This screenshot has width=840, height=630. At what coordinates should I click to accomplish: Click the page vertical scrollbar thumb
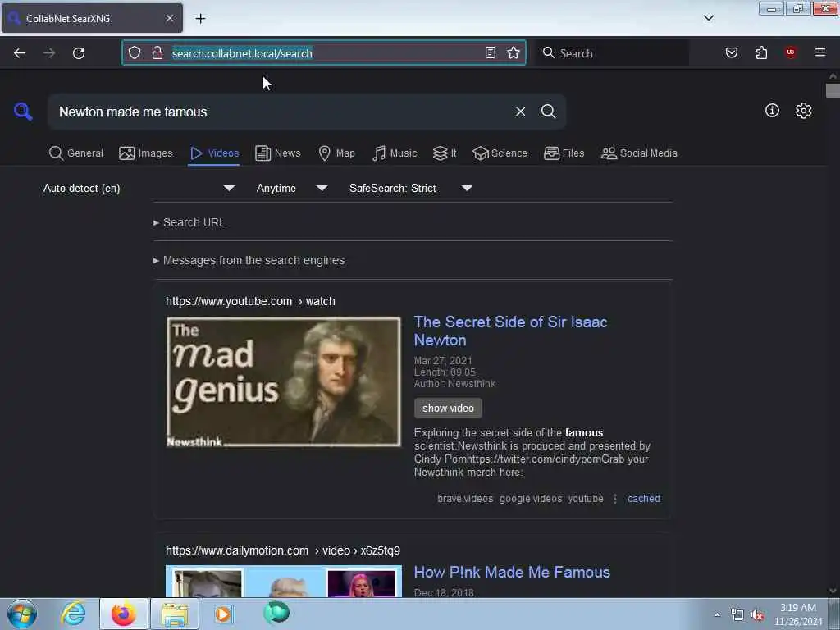pos(833,90)
